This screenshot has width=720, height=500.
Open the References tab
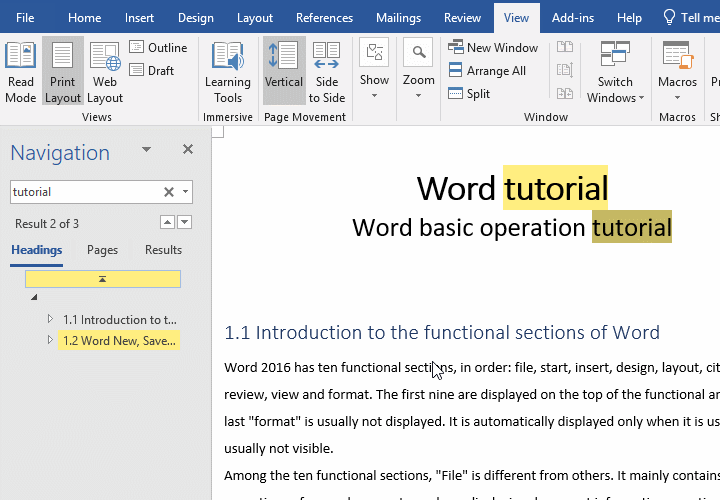click(324, 18)
